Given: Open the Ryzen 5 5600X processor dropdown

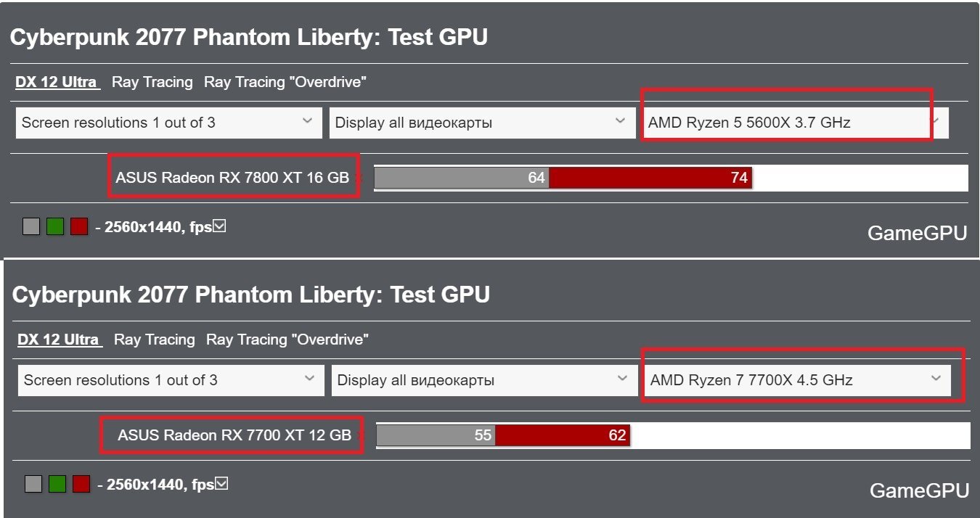Looking at the screenshot, I should (x=796, y=123).
